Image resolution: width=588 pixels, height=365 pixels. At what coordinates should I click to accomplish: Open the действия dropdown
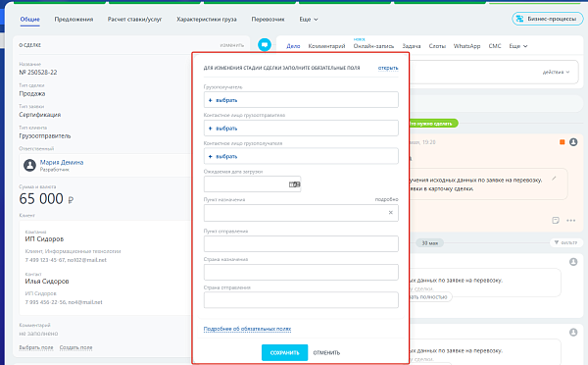[x=556, y=72]
